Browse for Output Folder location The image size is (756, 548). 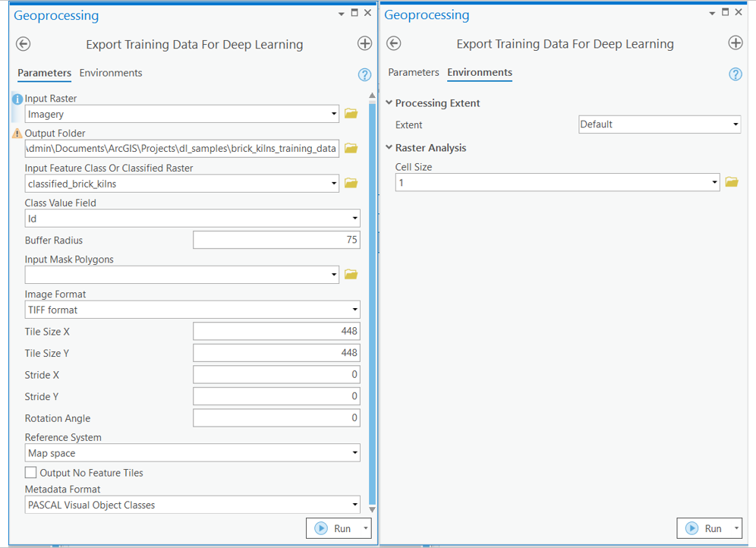point(351,148)
